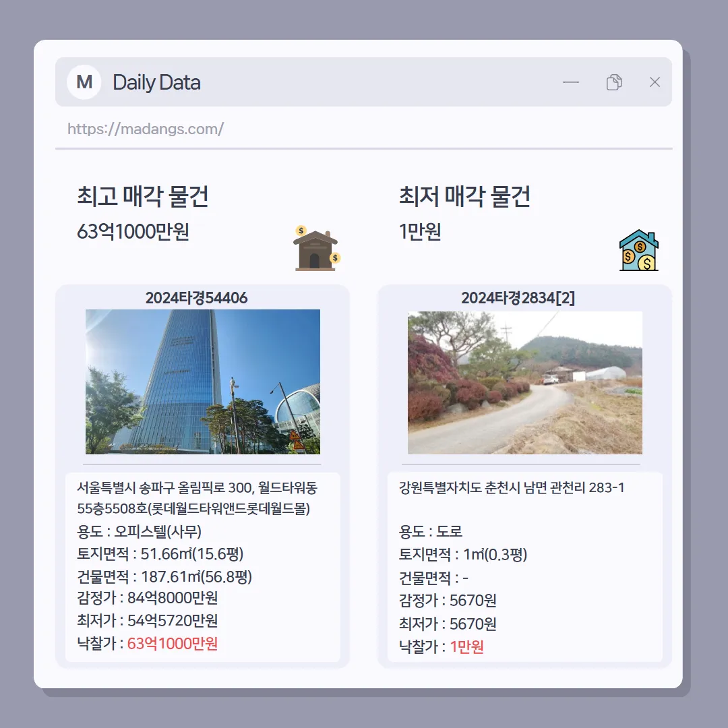
Task: Select the 강원특별자치도 춘천시 남면 관천리 283-1 address
Action: 512,487
